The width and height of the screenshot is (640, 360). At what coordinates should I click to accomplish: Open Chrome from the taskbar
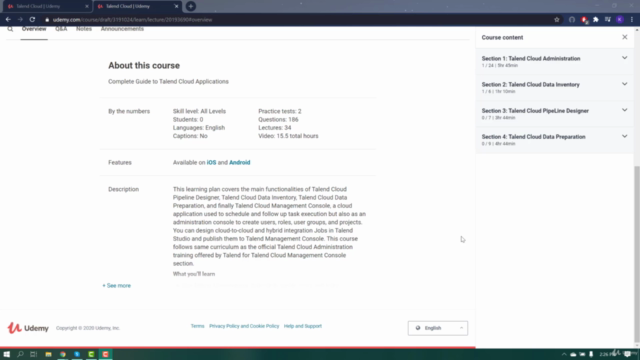click(62, 354)
